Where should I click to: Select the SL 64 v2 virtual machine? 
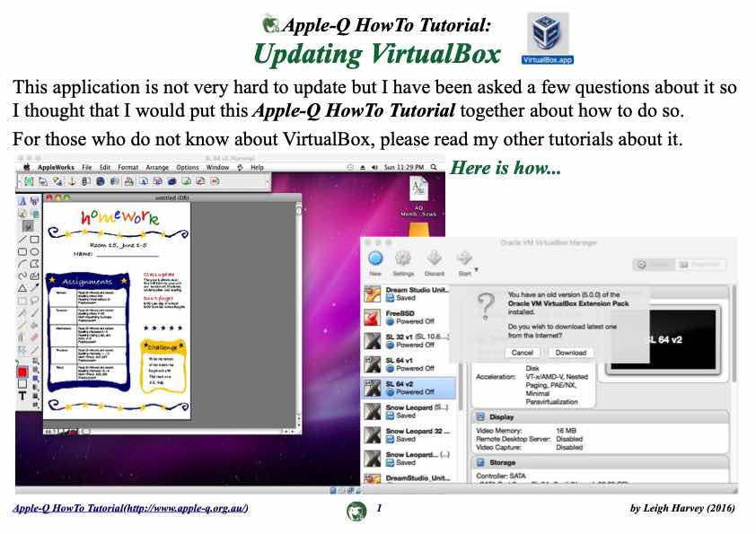(x=409, y=389)
